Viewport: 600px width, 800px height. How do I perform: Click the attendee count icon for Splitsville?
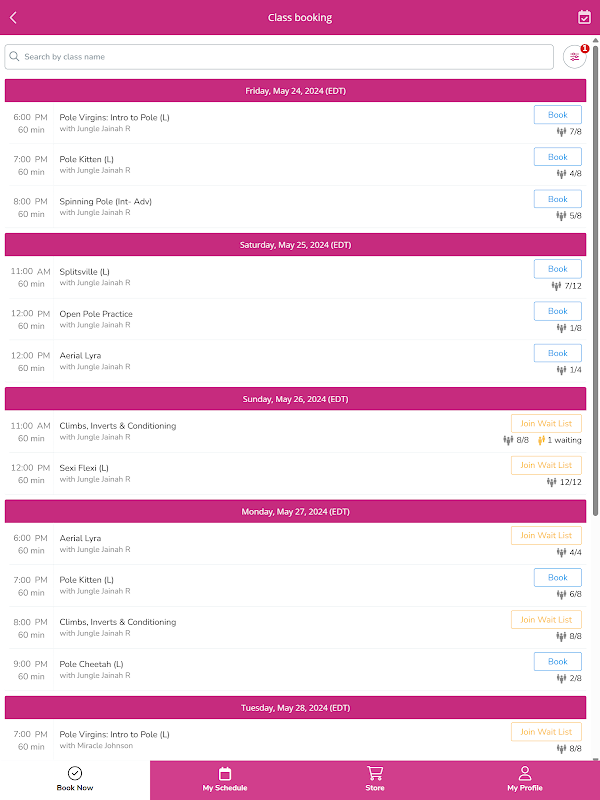(x=557, y=286)
